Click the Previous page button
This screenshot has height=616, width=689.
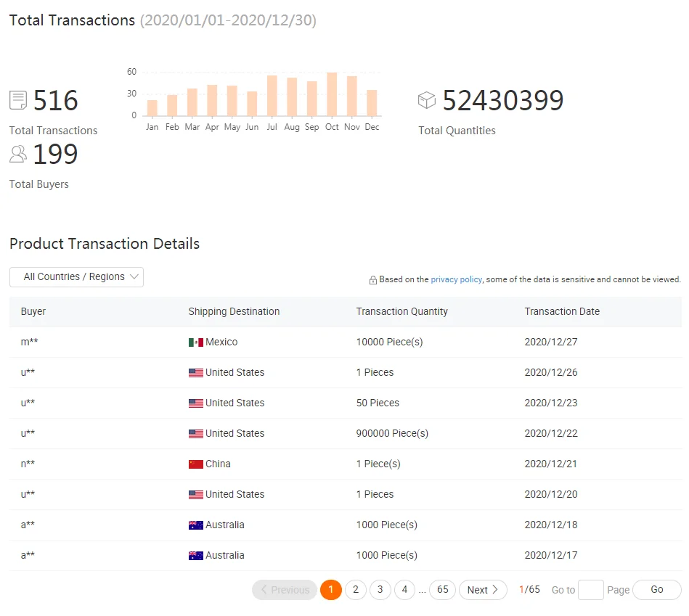coord(285,590)
